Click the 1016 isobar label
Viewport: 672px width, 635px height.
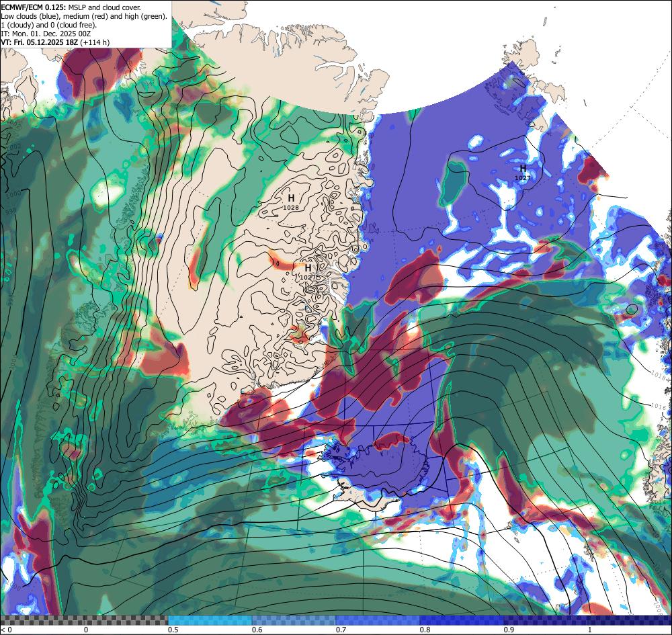[x=659, y=406]
